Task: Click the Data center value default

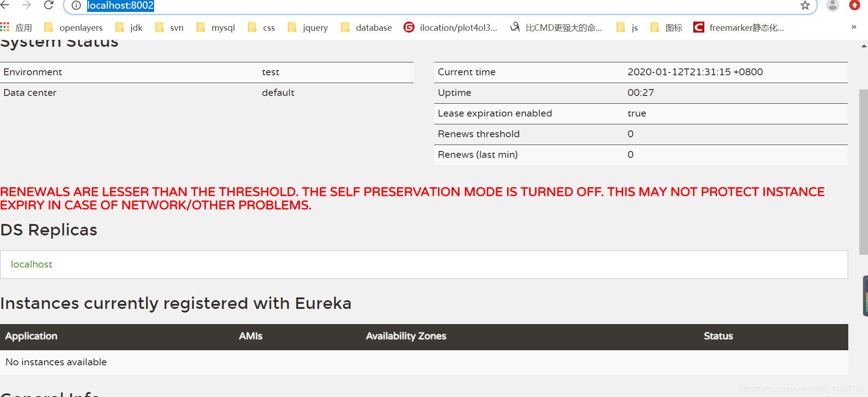Action: pos(278,93)
